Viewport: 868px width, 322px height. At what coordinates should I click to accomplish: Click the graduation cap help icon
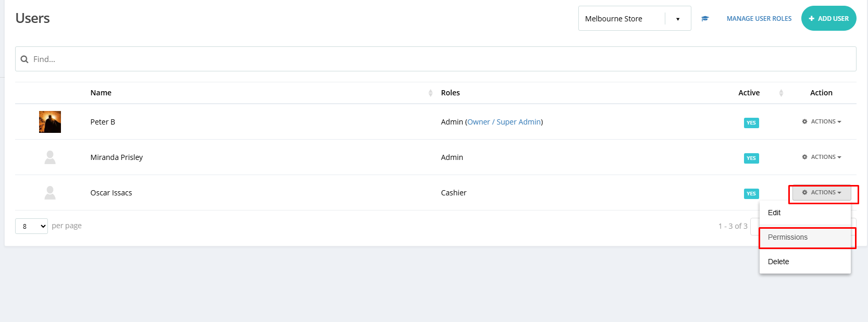pos(705,19)
